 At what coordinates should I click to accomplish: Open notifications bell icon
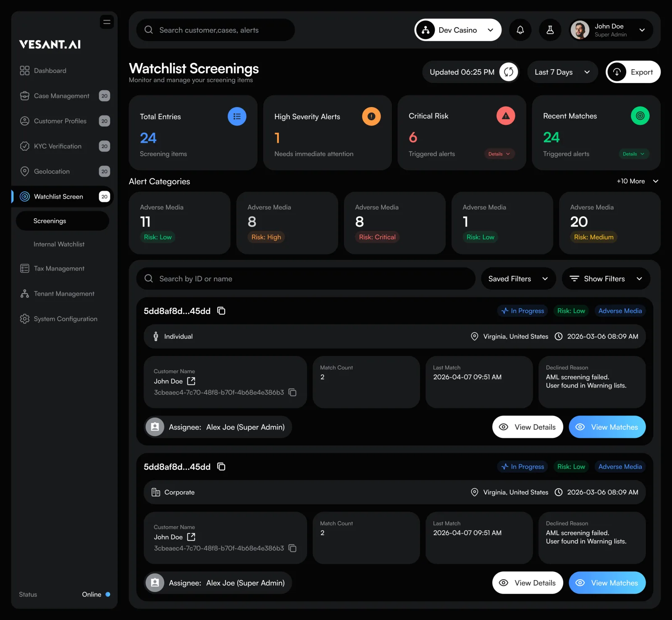[520, 30]
